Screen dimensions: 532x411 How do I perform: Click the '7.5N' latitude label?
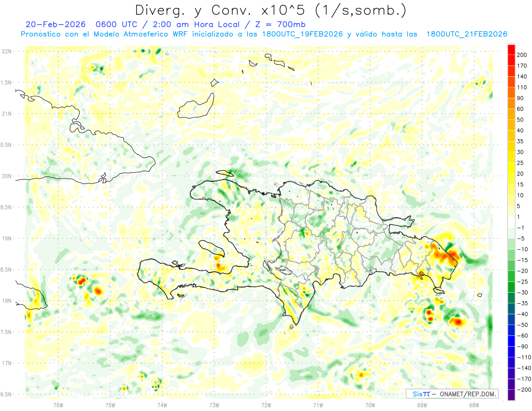(7, 332)
